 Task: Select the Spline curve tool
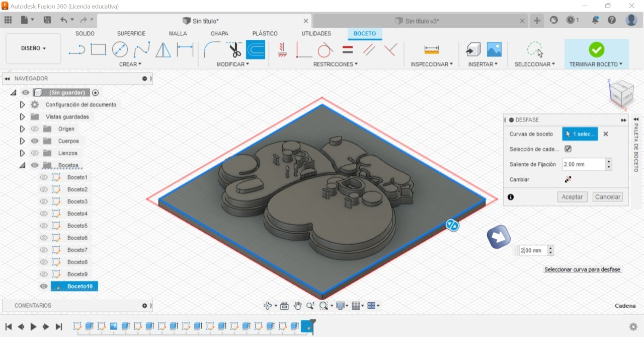(142, 49)
